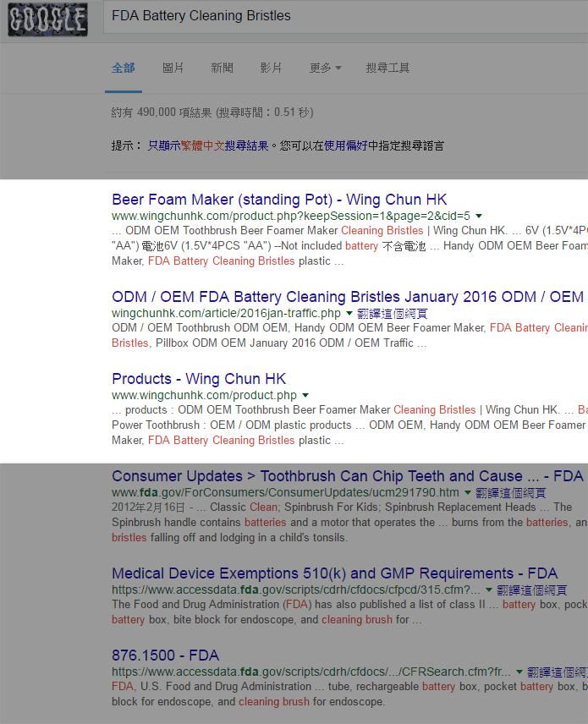Click URL text www.wingchunhk.com/product.php?keepSession=1&page=2&cid=5

click(291, 216)
